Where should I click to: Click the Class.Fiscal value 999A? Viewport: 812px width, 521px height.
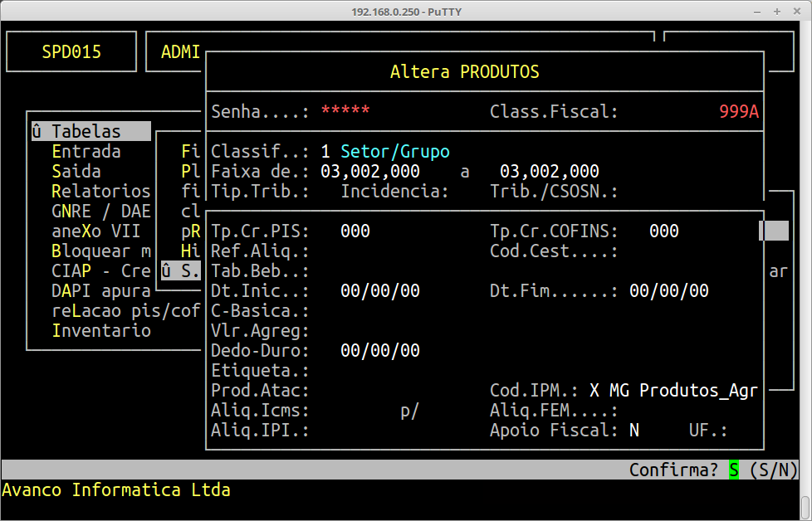tap(739, 112)
